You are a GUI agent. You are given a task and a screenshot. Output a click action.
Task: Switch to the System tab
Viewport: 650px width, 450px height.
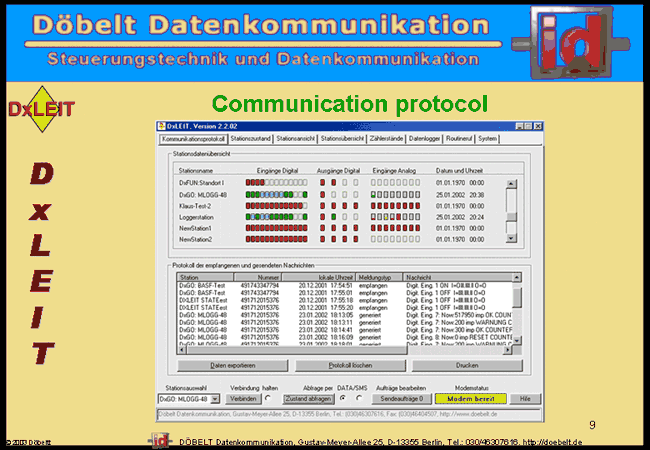coord(488,139)
